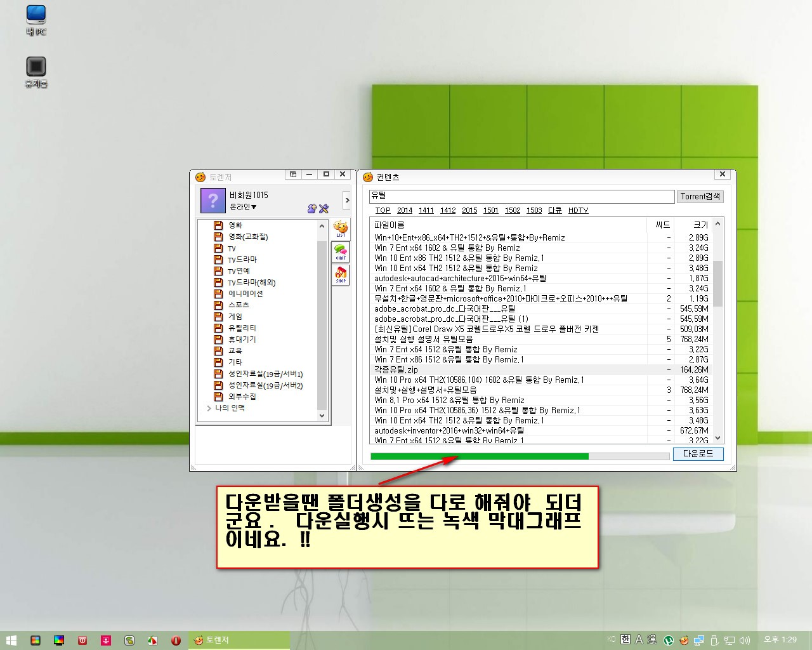Viewport: 812px width, 650px height.
Task: Open the 2014 link tab
Action: coord(405,210)
